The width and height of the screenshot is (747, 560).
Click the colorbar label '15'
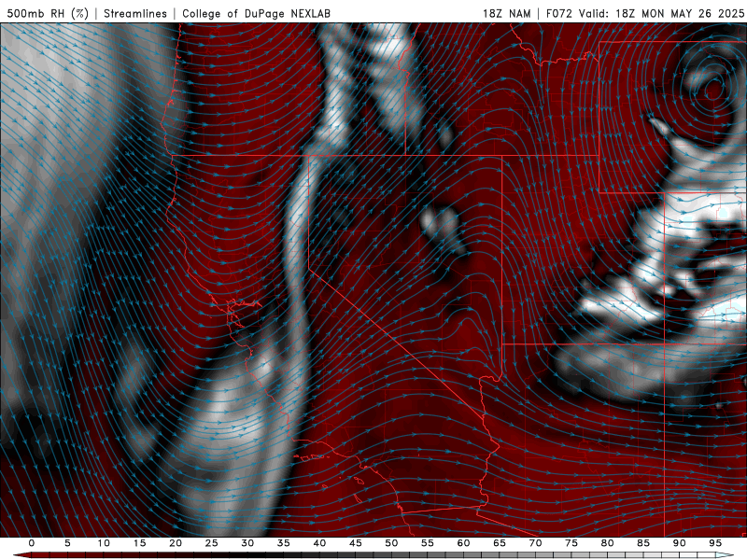click(139, 543)
